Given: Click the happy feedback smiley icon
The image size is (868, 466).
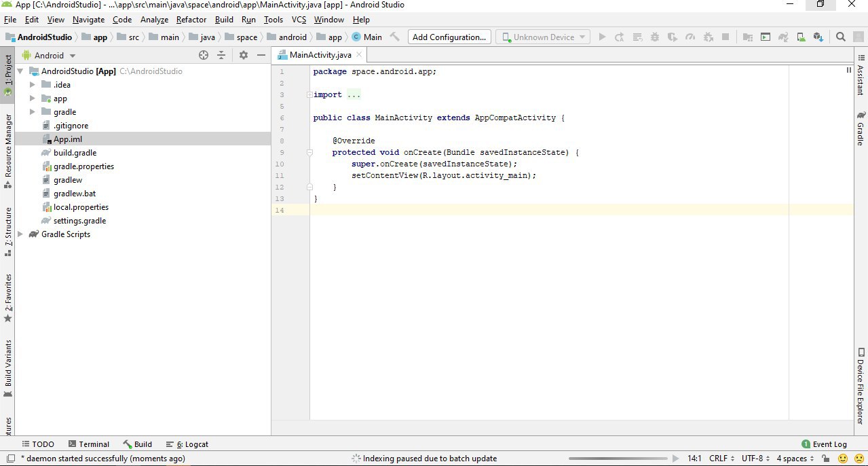Looking at the screenshot, I should tap(844, 459).
